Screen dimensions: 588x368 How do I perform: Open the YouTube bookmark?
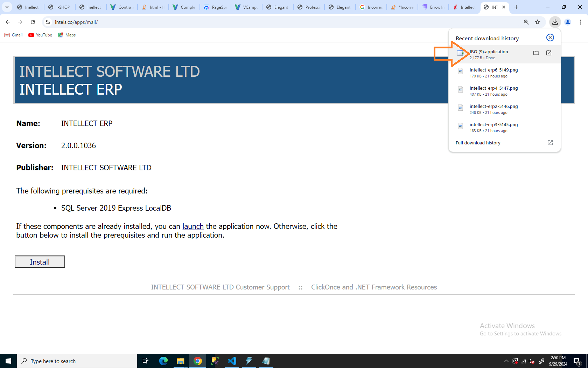(x=40, y=35)
